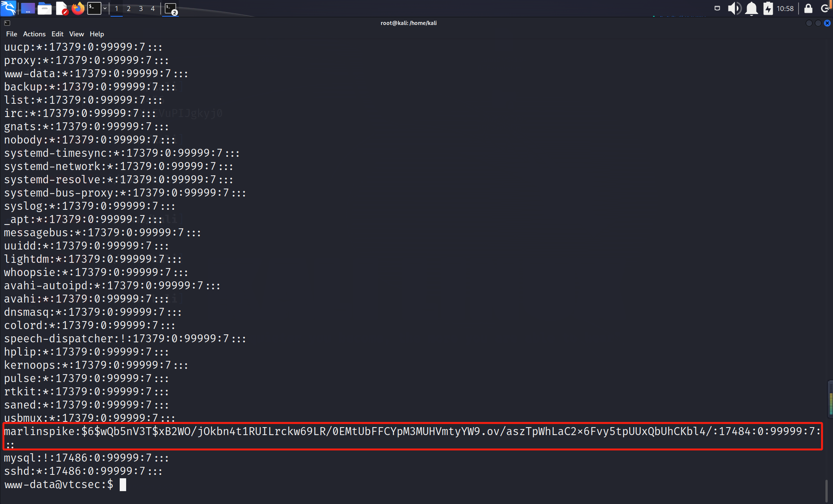Open the Actions menu

click(34, 34)
